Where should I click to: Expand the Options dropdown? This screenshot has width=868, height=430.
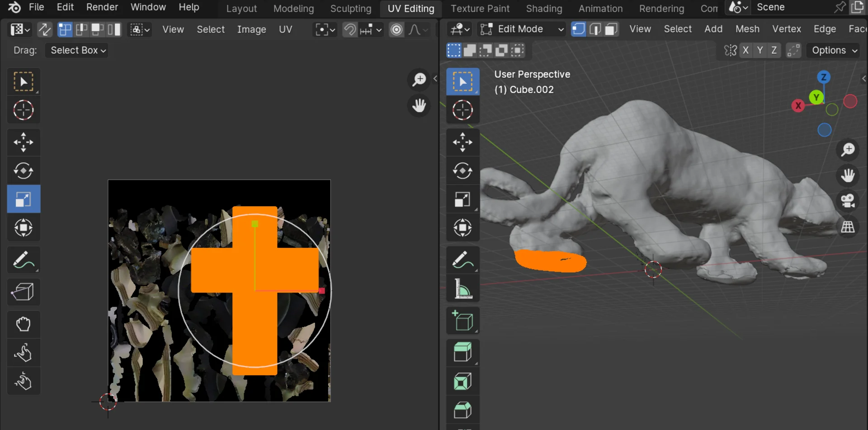pos(834,51)
